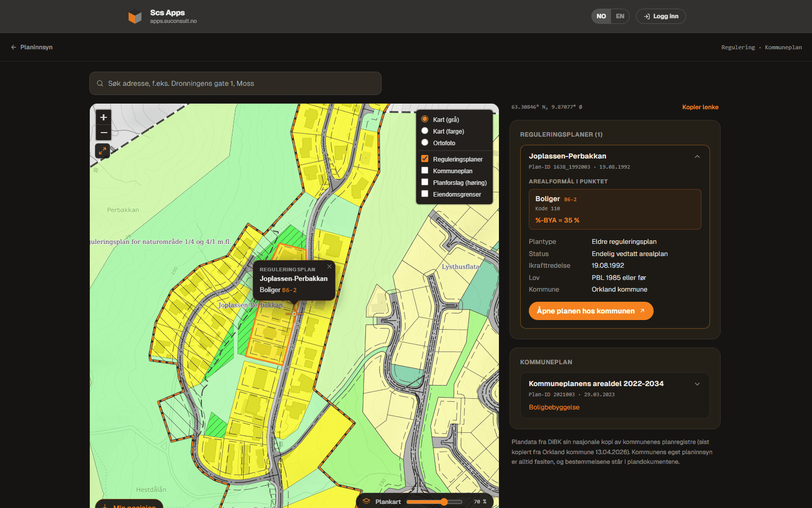
Task: Select Kart (grå) base map
Action: pyautogui.click(x=425, y=119)
